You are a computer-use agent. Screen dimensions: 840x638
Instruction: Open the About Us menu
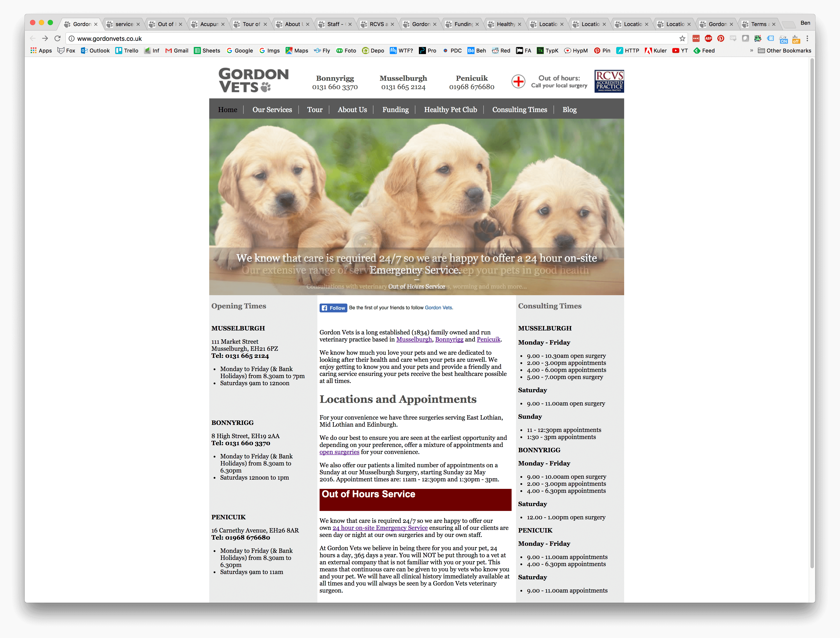[x=352, y=109]
